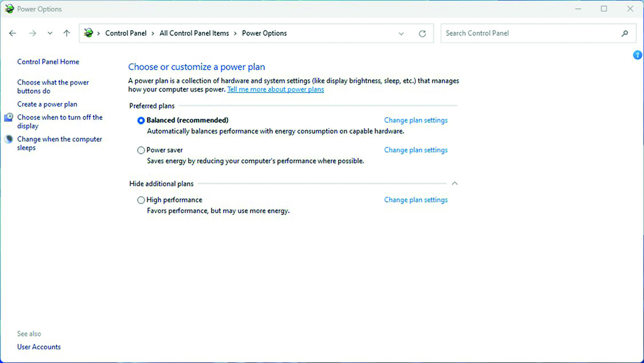Image resolution: width=644 pixels, height=363 pixels.
Task: Open Control Panel from the breadcrumb
Action: point(126,33)
